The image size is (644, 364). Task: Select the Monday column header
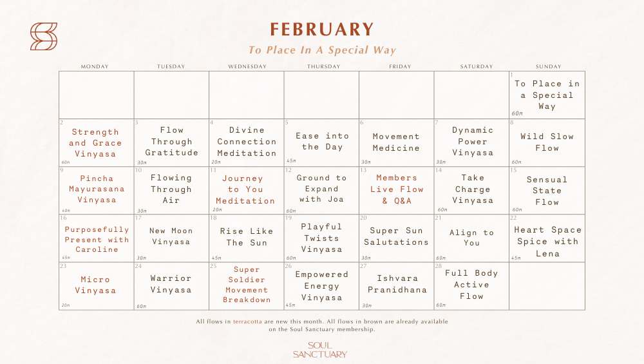pyautogui.click(x=95, y=66)
